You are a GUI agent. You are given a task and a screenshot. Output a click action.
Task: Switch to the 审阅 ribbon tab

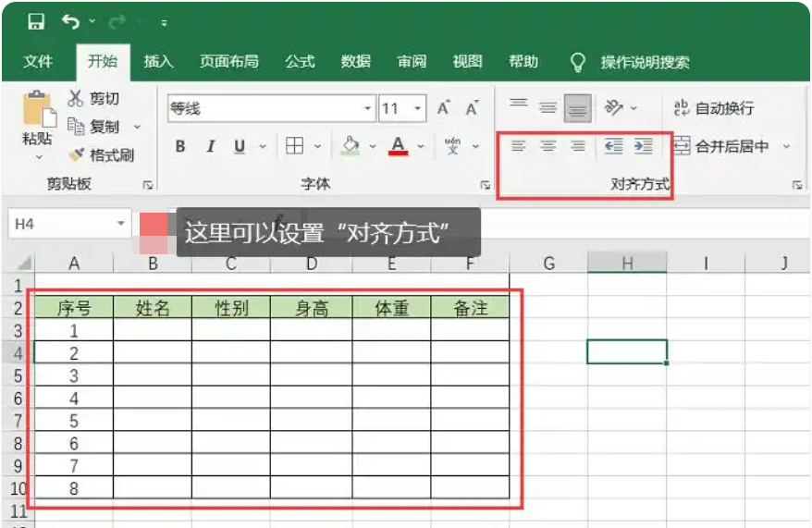[412, 62]
